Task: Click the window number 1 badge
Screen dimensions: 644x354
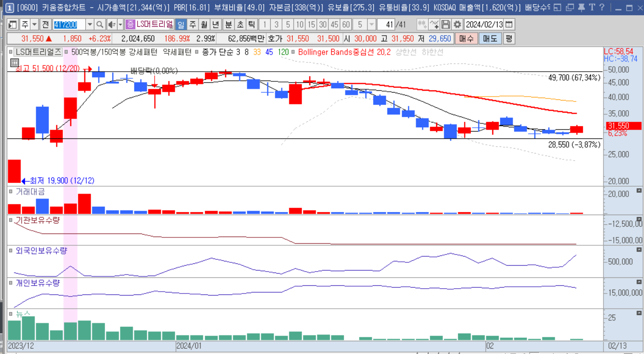Action: pyautogui.click(x=9, y=7)
